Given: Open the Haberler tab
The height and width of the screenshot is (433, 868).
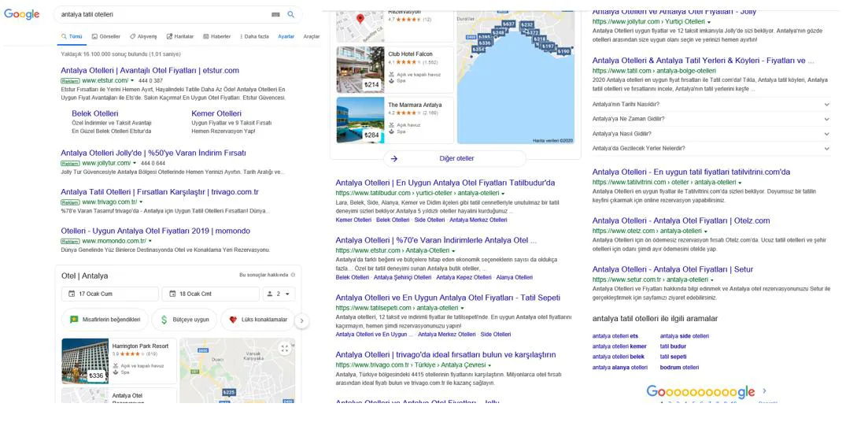Looking at the screenshot, I should click(x=217, y=36).
